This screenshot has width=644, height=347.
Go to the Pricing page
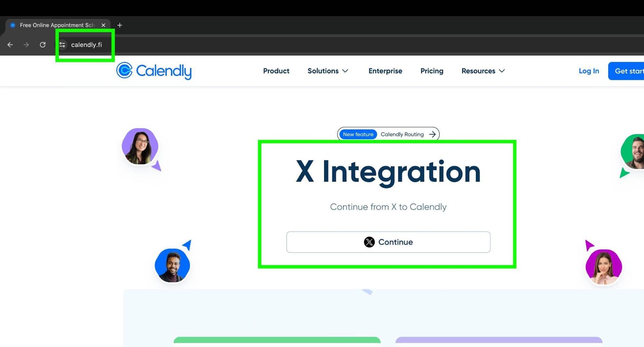[x=432, y=71]
